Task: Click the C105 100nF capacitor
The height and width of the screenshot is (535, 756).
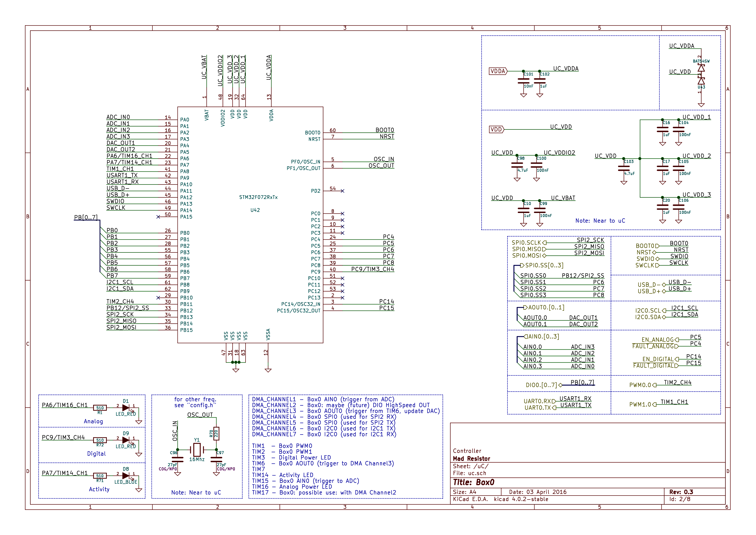Action: tap(679, 168)
